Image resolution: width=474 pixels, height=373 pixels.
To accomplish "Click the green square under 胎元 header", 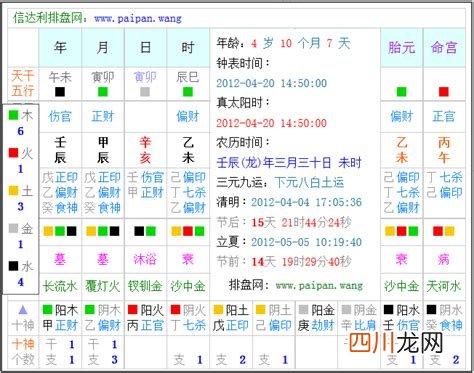I will [x=401, y=92].
